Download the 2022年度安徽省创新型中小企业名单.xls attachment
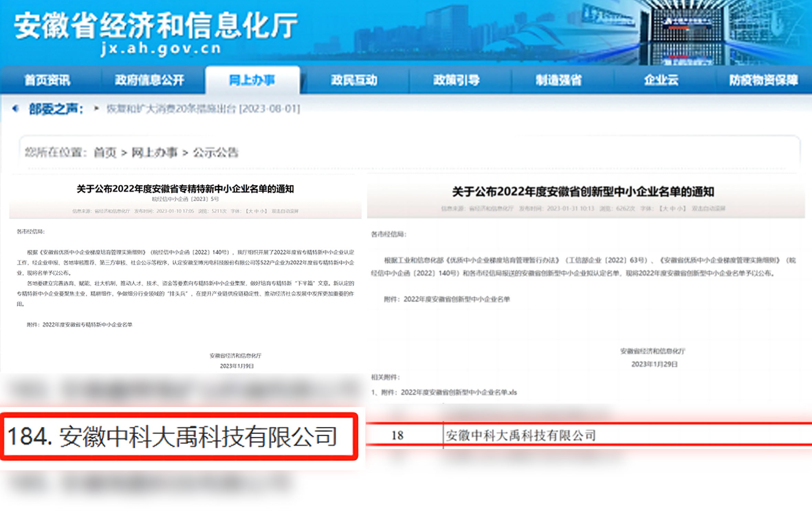 click(459, 392)
